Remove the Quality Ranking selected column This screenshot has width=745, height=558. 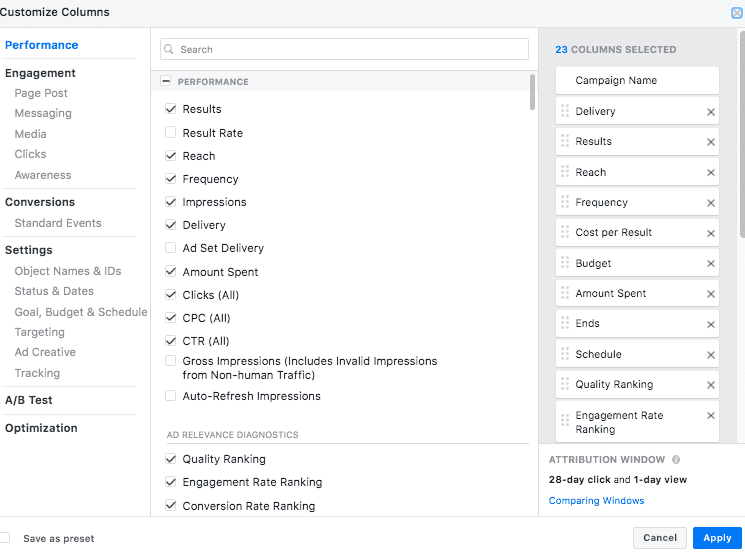pyautogui.click(x=711, y=385)
